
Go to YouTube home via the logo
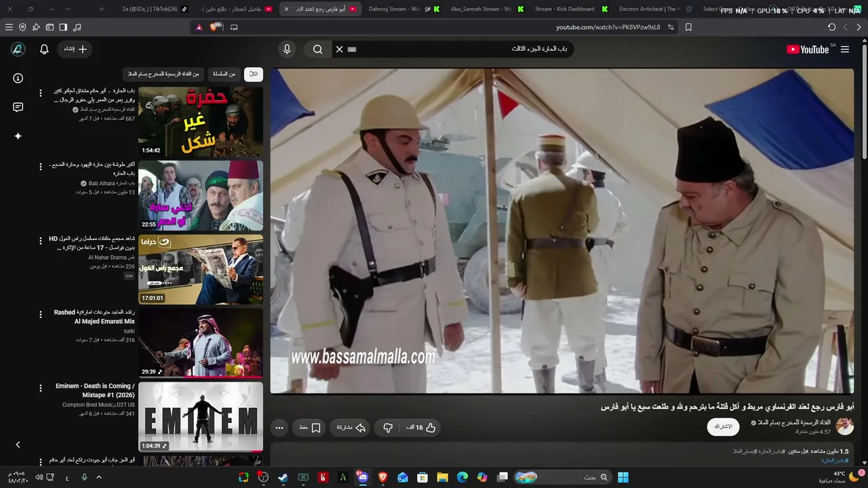(808, 49)
